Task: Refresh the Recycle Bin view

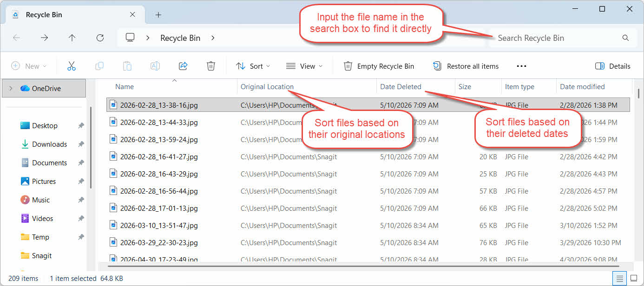Action: point(100,38)
